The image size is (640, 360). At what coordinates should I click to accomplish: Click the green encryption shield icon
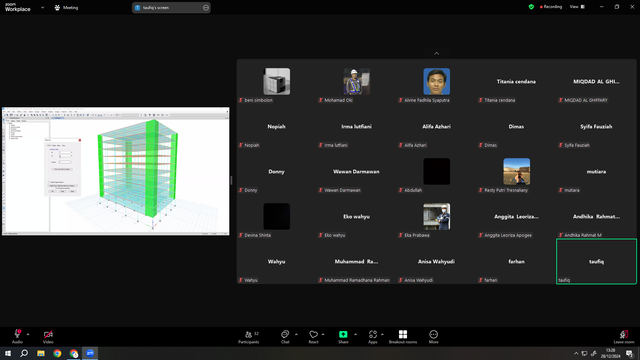click(531, 7)
